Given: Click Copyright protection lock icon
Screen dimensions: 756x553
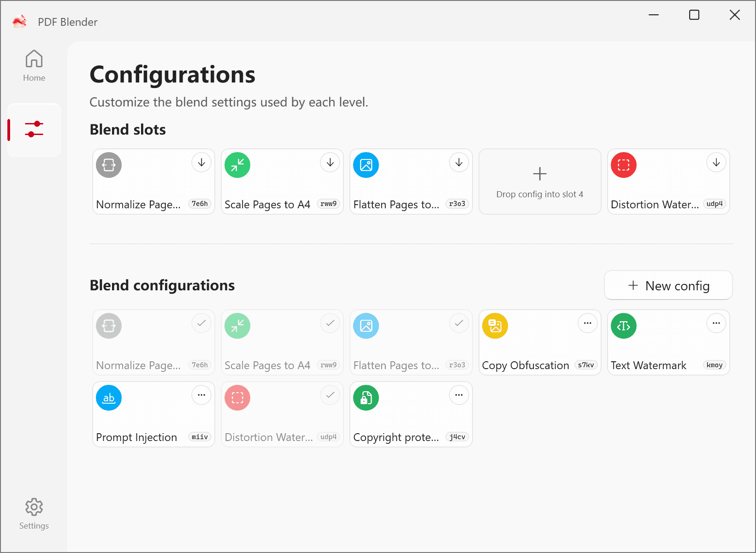Looking at the screenshot, I should pos(366,398).
